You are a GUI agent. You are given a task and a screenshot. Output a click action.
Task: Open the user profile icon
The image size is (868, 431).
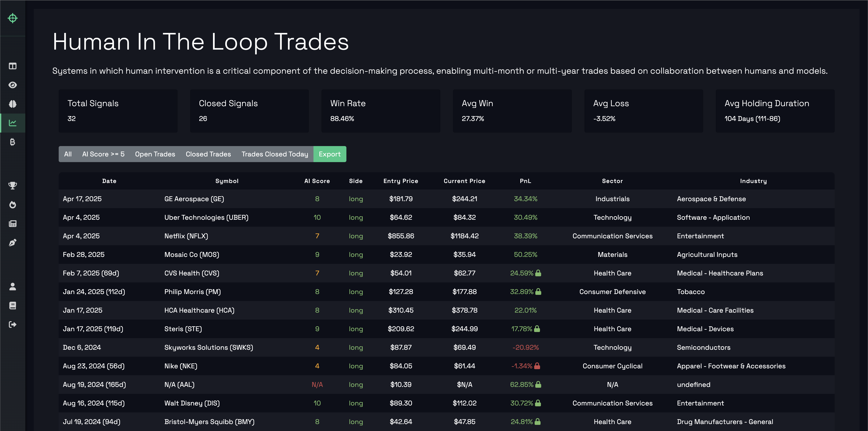[x=12, y=286]
